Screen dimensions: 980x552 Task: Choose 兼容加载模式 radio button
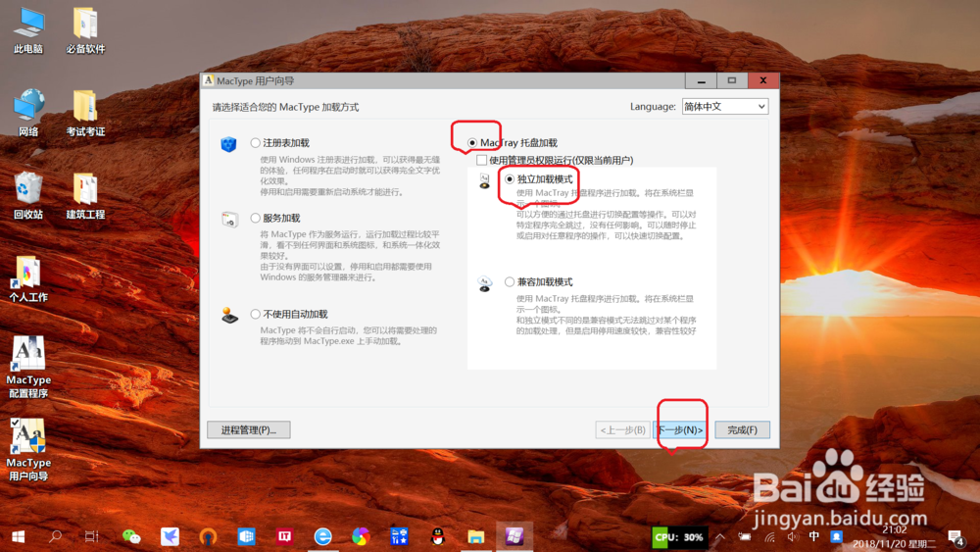point(510,282)
